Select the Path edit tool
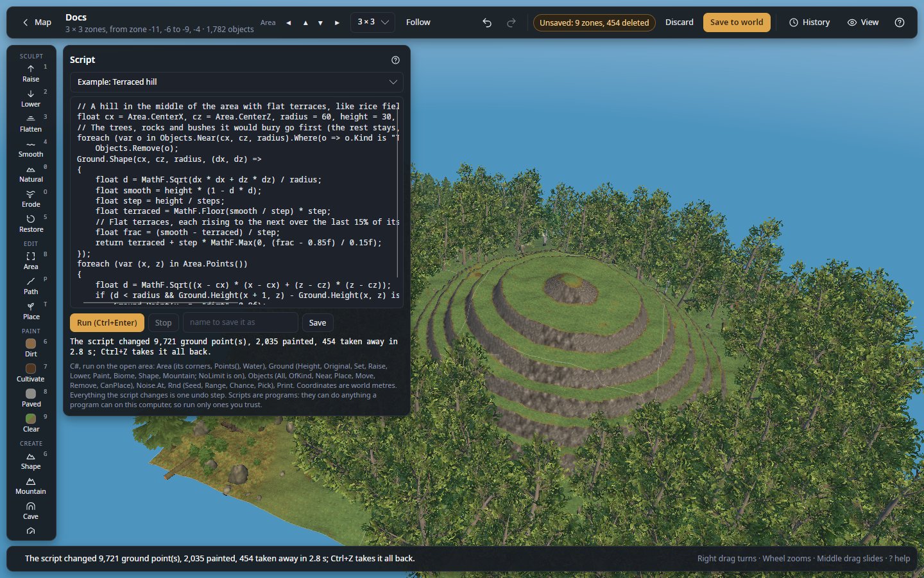The image size is (924, 578). pyautogui.click(x=31, y=286)
